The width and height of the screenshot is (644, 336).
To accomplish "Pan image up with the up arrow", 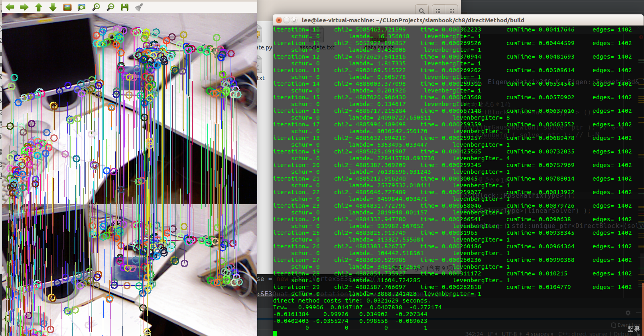I will click(x=38, y=7).
